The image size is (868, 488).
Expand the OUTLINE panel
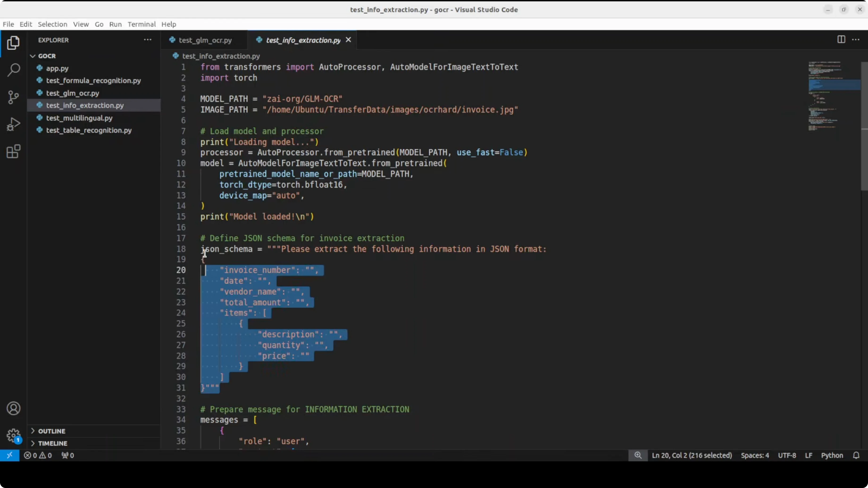tap(52, 431)
